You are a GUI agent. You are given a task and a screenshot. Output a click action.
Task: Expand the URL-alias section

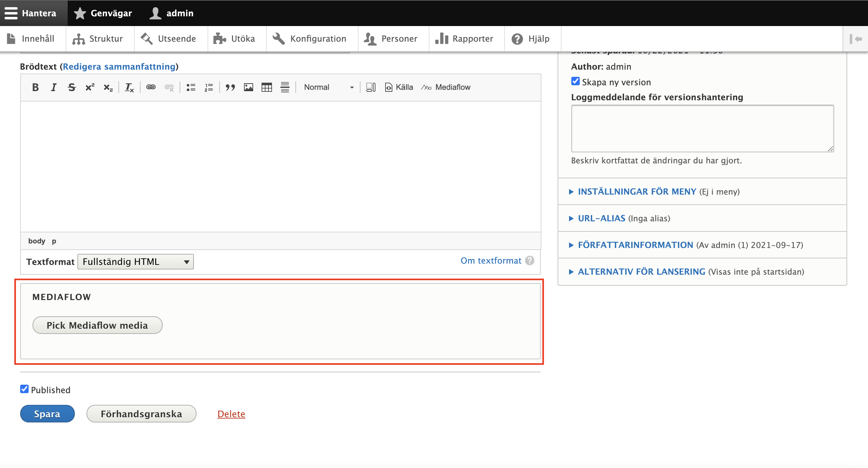tap(601, 218)
